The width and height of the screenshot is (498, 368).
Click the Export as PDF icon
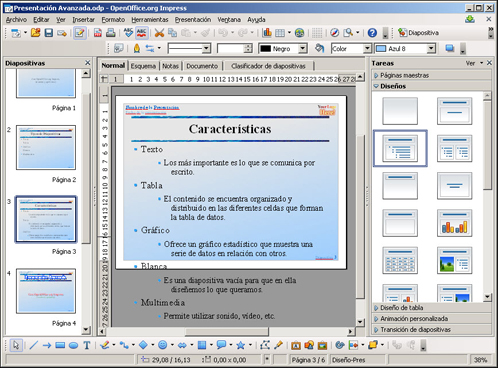(98, 33)
